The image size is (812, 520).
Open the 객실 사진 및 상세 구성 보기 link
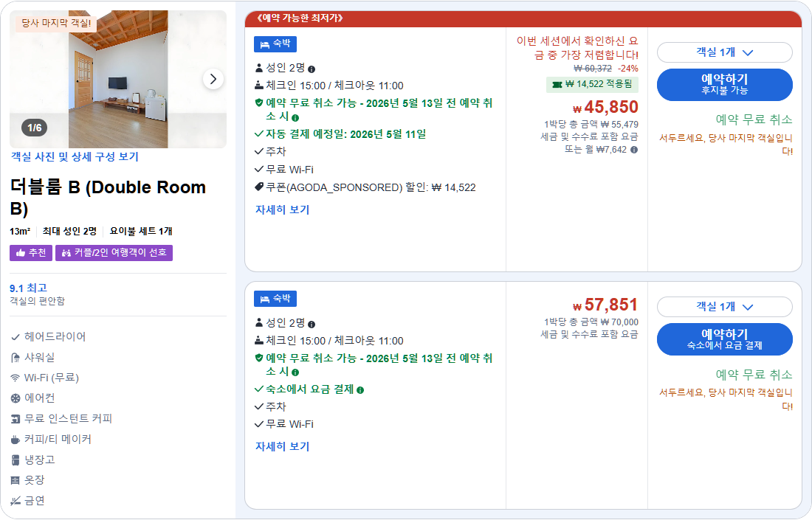point(74,156)
